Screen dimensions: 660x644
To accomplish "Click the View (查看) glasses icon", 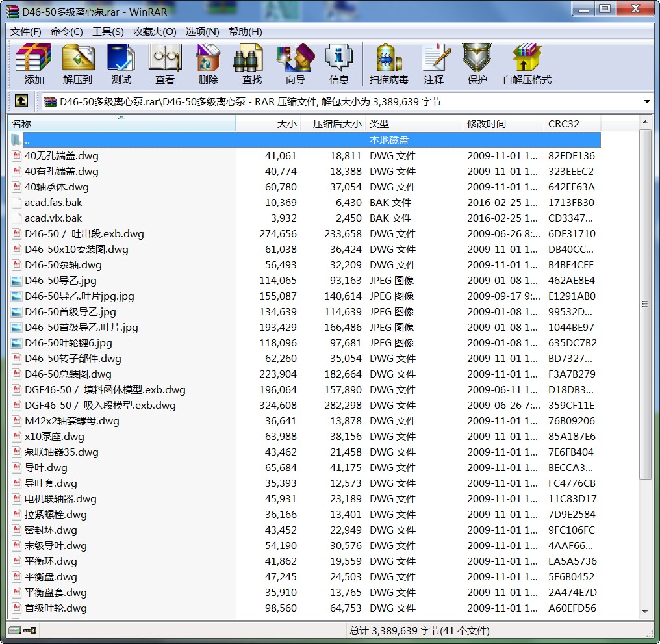I will 164,64.
